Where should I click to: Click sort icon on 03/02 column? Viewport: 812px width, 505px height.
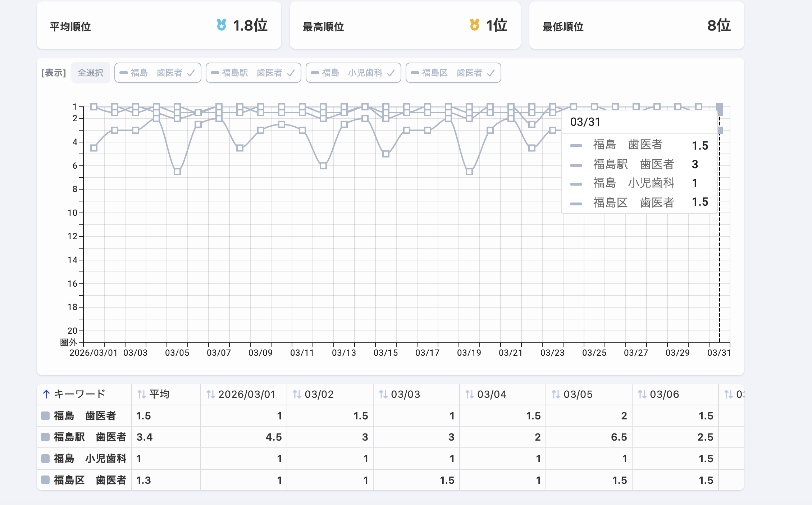click(297, 395)
